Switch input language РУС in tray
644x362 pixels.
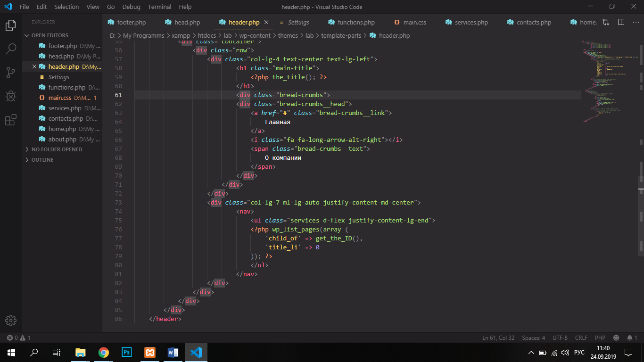(x=579, y=353)
